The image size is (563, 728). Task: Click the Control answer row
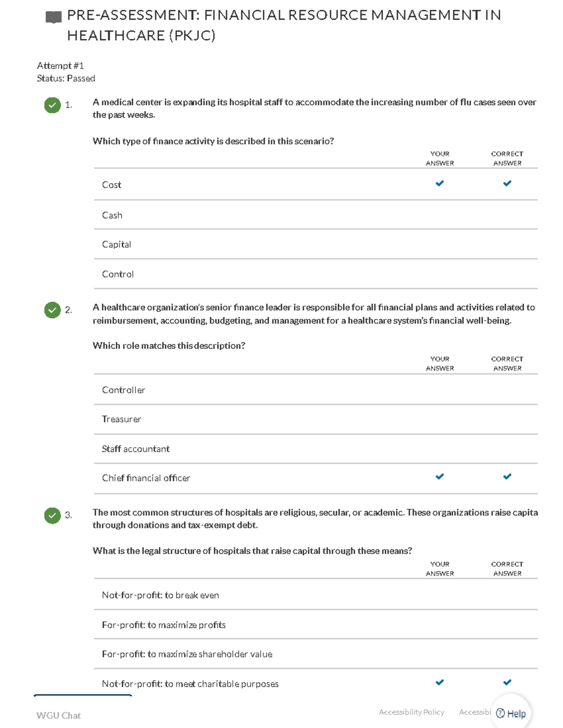118,274
